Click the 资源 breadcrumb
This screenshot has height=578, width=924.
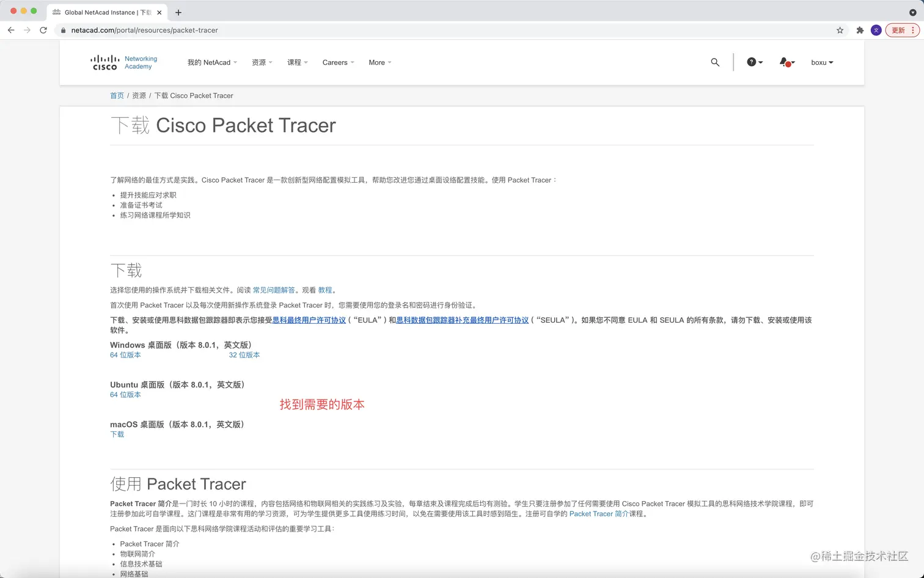point(139,95)
